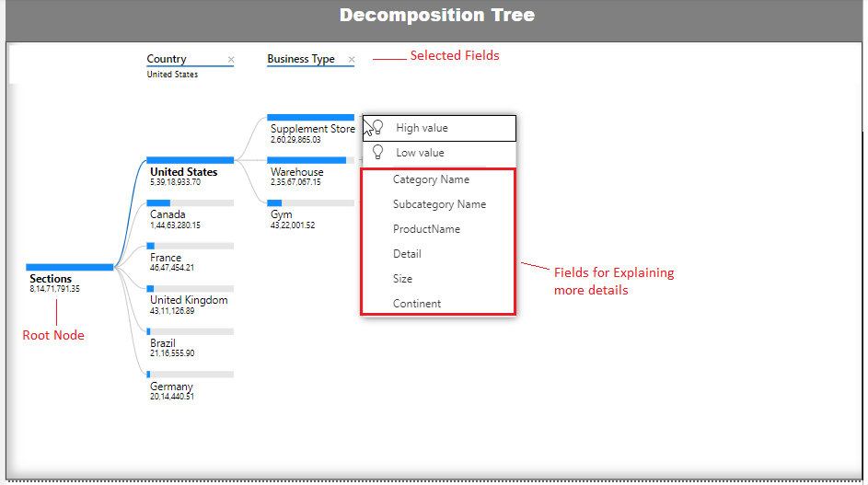Choose the High value AI split option
The image size is (868, 485).
tap(422, 128)
